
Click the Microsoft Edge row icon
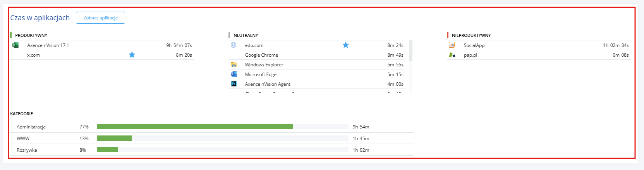[234, 74]
